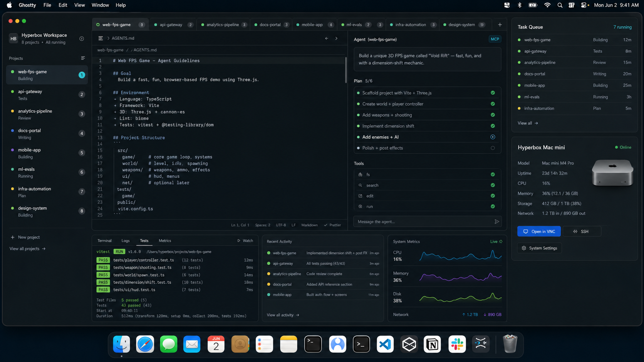Switch to the analytics-pipeline tab

(223, 25)
